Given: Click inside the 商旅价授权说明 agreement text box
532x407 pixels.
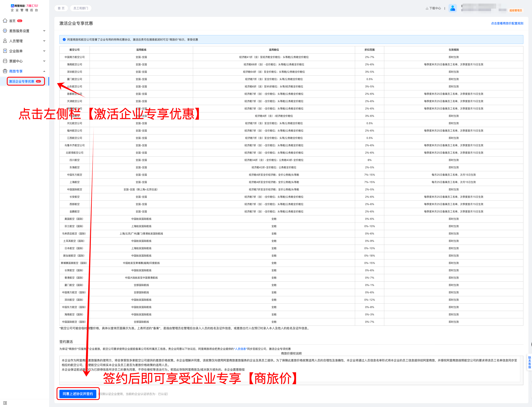Looking at the screenshot, I should [291, 370].
